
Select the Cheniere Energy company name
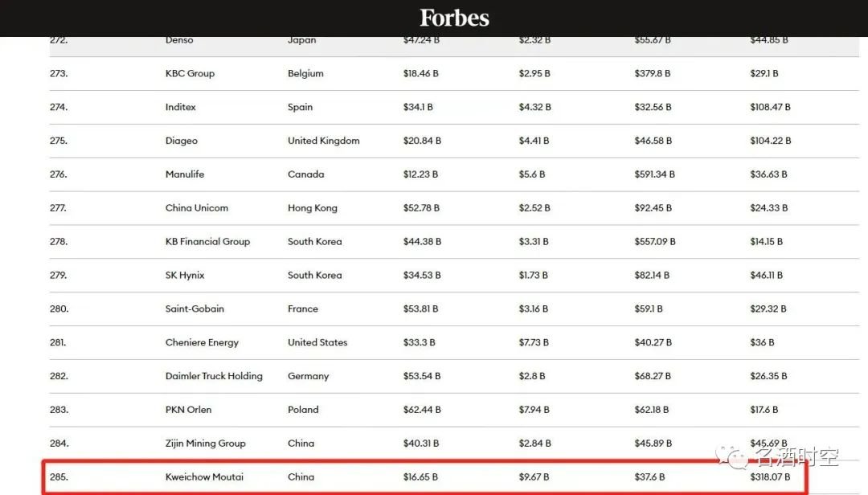pyautogui.click(x=202, y=343)
